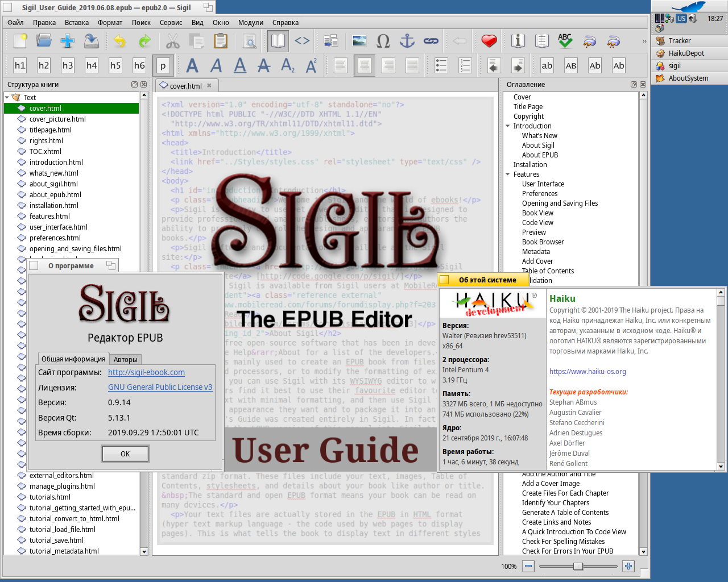Image resolution: width=728 pixels, height=582 pixels.
Task: Run the ABC spellcheck icon
Action: 565,41
